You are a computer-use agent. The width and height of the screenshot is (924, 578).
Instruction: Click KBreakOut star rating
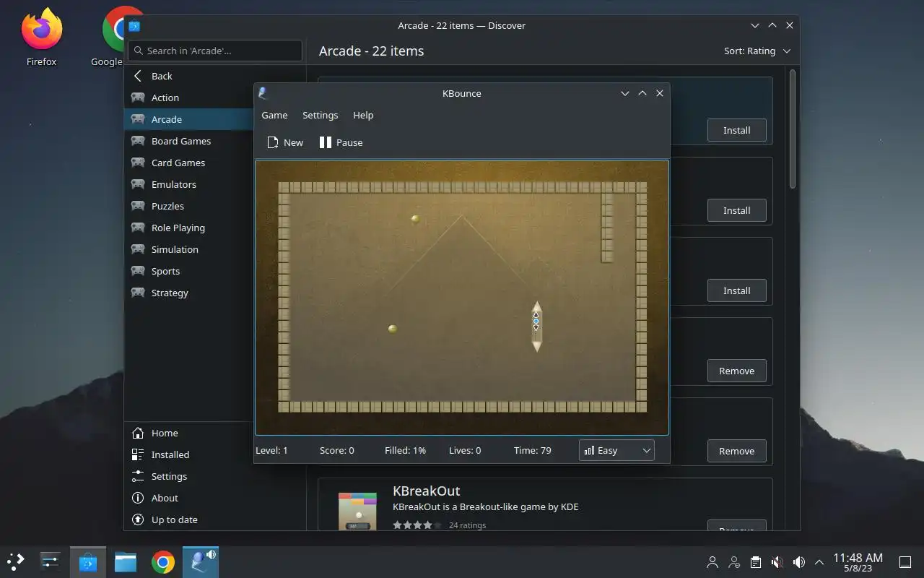tap(417, 525)
